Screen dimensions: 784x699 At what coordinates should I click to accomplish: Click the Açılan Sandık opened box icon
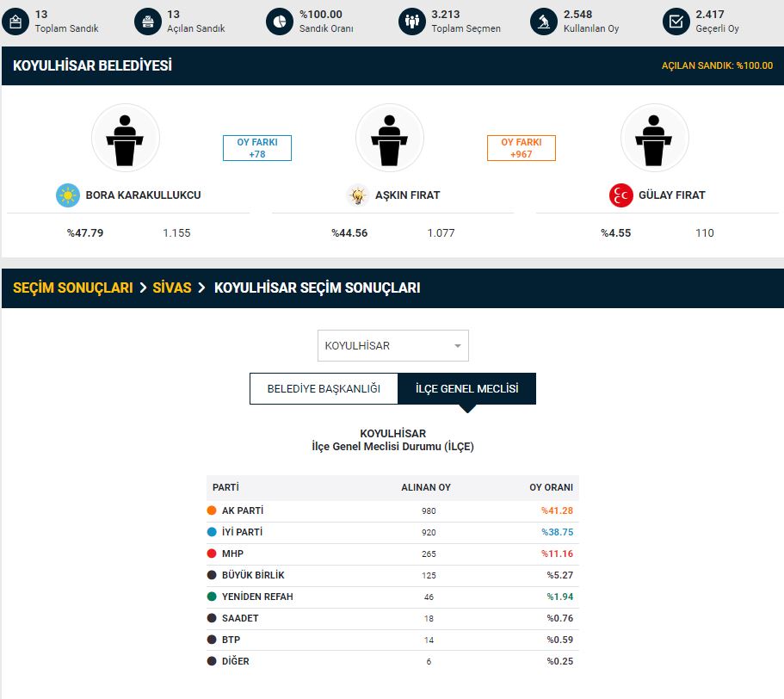coord(148,22)
